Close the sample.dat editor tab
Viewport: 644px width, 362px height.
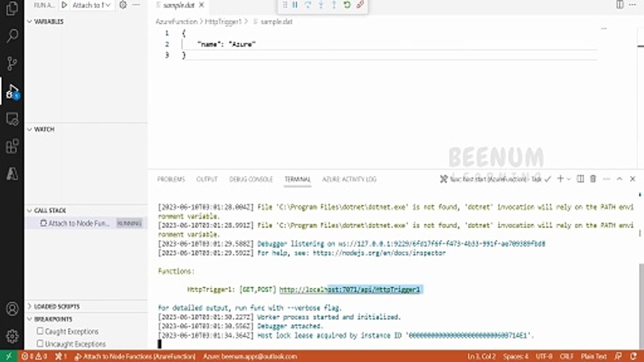point(201,6)
